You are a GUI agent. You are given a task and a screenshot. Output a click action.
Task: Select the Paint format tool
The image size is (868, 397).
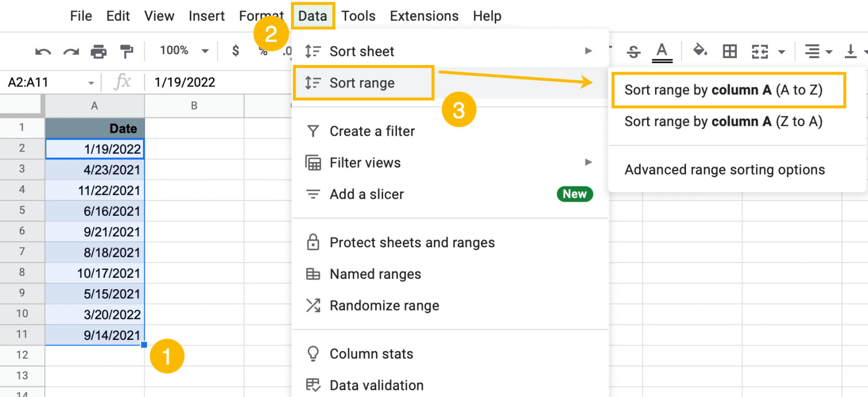pos(127,50)
